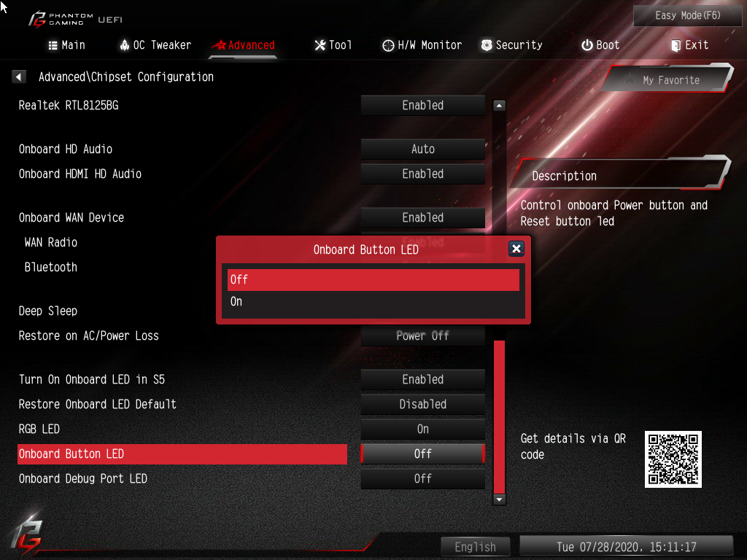Open the Exit menu tab
Viewport: 747px width, 560px height.
(689, 45)
